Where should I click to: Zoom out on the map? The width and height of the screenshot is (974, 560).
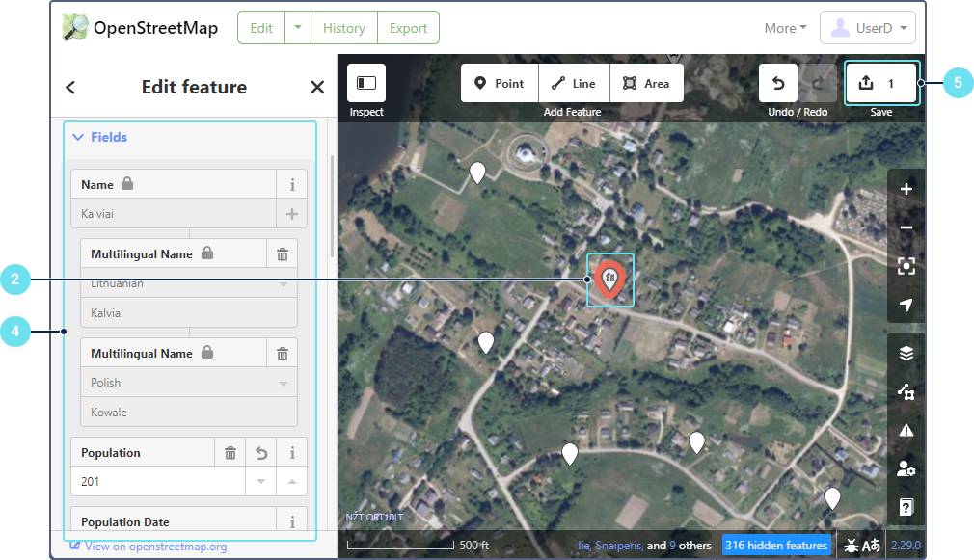point(906,227)
